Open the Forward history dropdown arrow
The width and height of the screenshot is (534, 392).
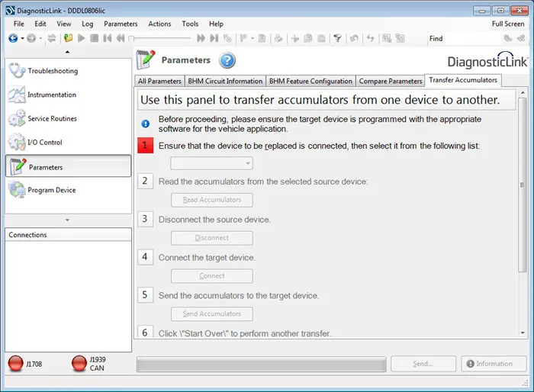coord(40,38)
